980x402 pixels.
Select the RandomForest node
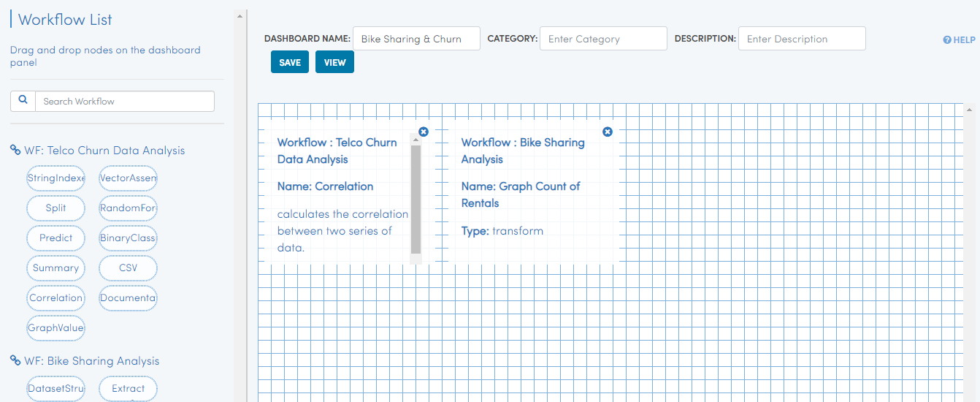click(129, 208)
